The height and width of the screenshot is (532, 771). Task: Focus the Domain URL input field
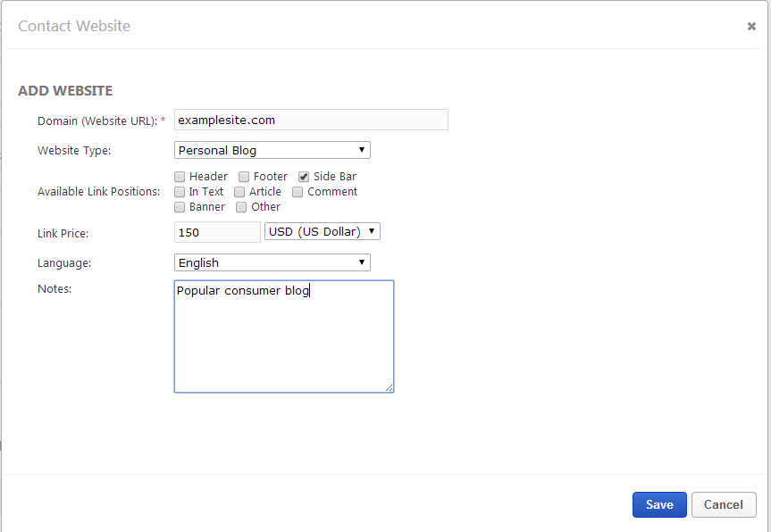310,120
